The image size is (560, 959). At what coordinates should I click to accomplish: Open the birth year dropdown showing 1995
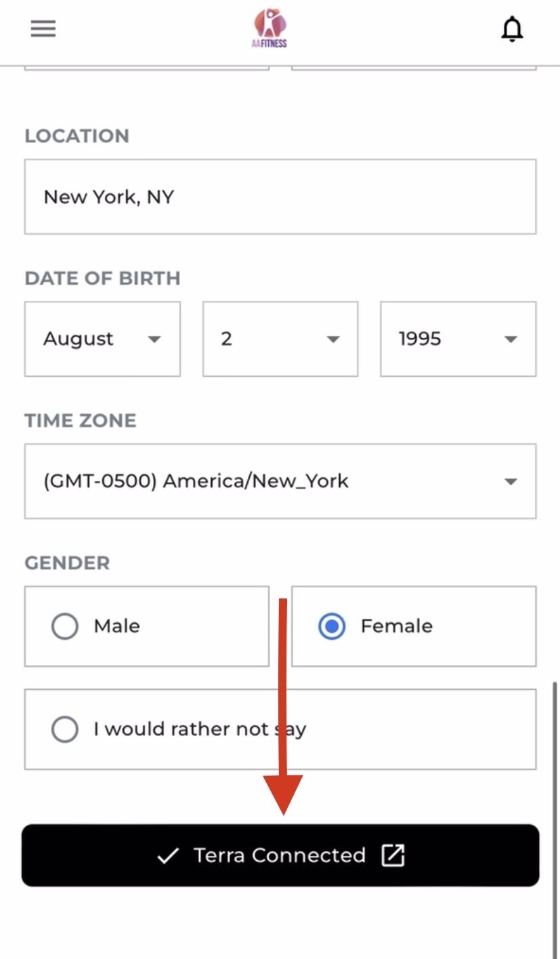458,339
